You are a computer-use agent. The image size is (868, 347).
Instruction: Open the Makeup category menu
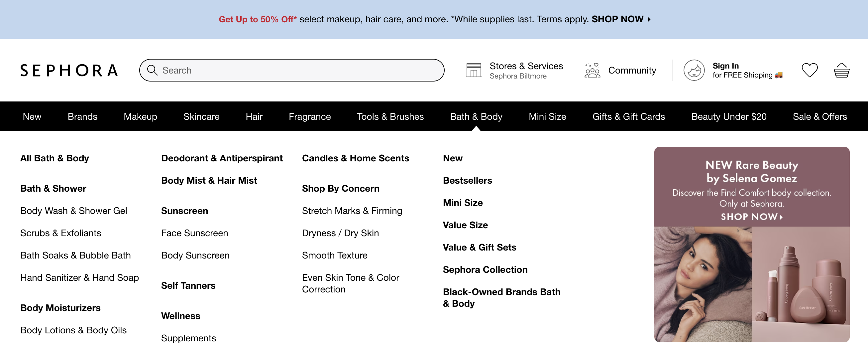click(x=140, y=116)
